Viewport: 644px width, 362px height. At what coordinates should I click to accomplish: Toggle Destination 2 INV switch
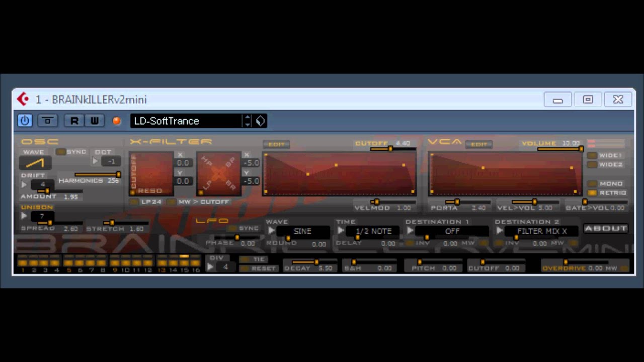pos(499,243)
